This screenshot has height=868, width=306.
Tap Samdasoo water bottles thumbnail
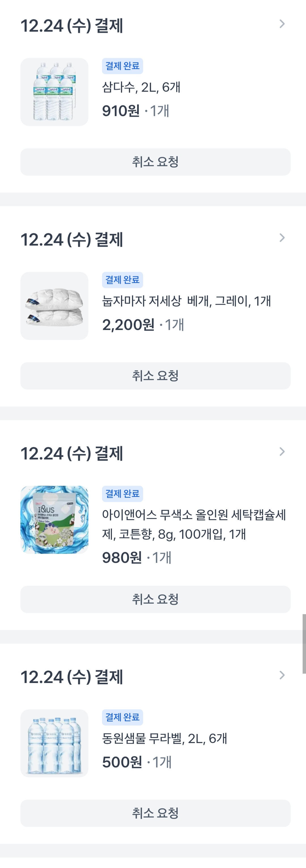[54, 92]
